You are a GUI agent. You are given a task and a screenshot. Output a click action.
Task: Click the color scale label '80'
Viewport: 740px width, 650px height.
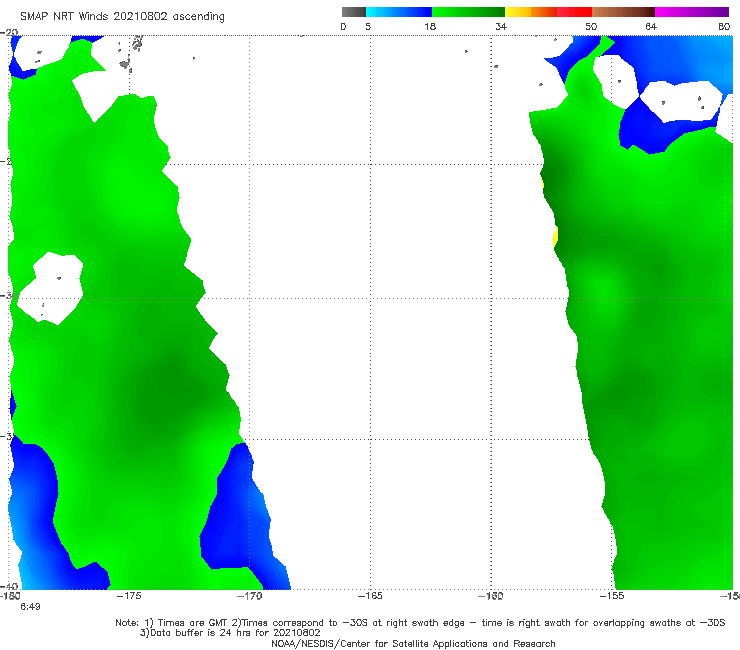point(724,27)
